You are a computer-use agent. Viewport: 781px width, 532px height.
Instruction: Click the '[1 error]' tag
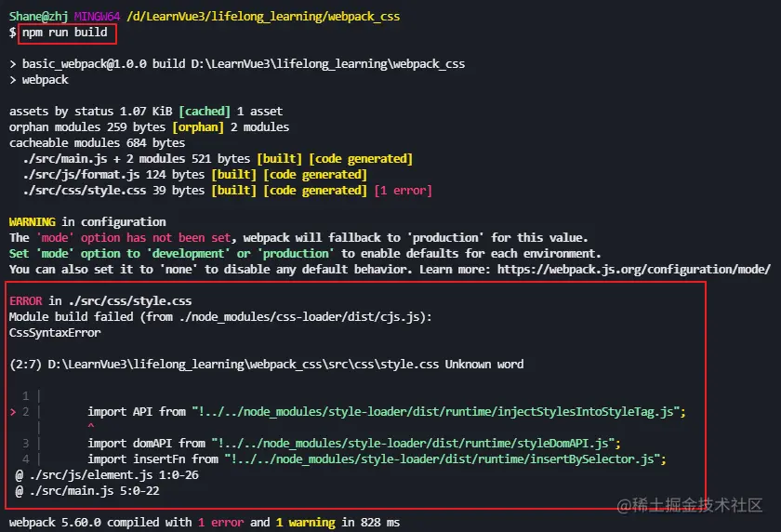[403, 191]
